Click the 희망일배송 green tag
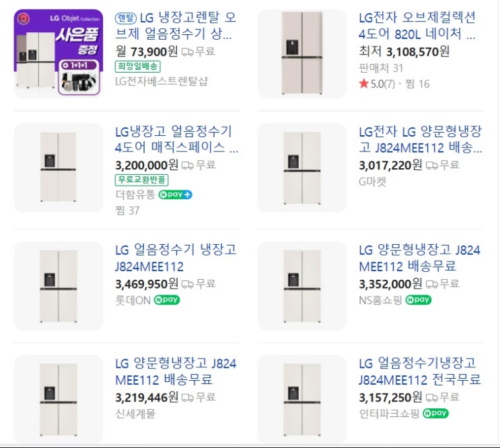This screenshot has width=500, height=448. (138, 67)
